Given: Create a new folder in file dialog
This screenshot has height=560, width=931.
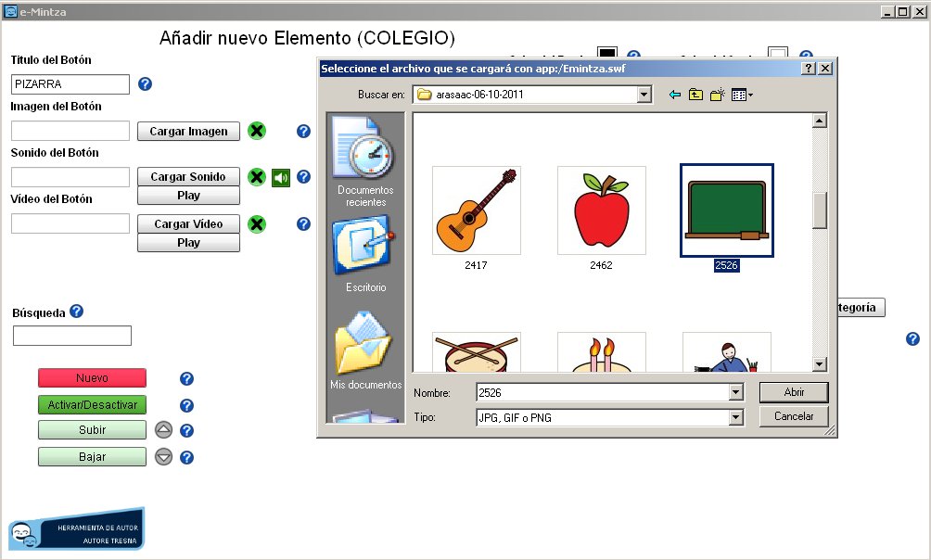Looking at the screenshot, I should 717,95.
